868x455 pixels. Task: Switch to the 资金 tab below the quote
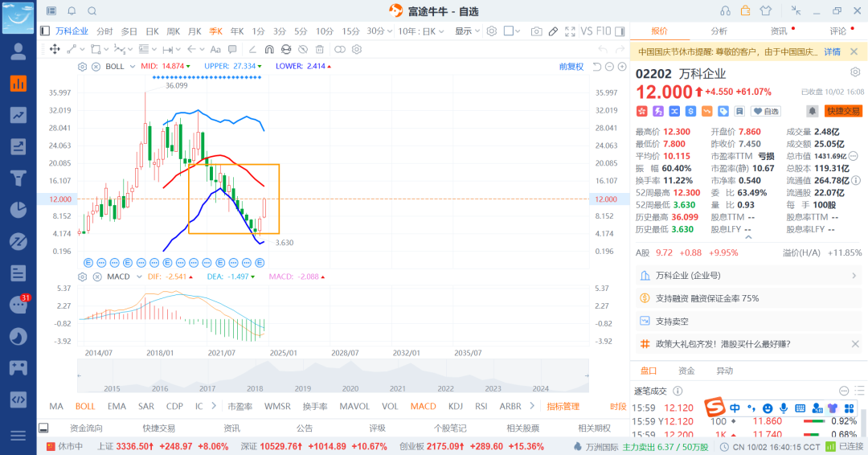tap(686, 371)
